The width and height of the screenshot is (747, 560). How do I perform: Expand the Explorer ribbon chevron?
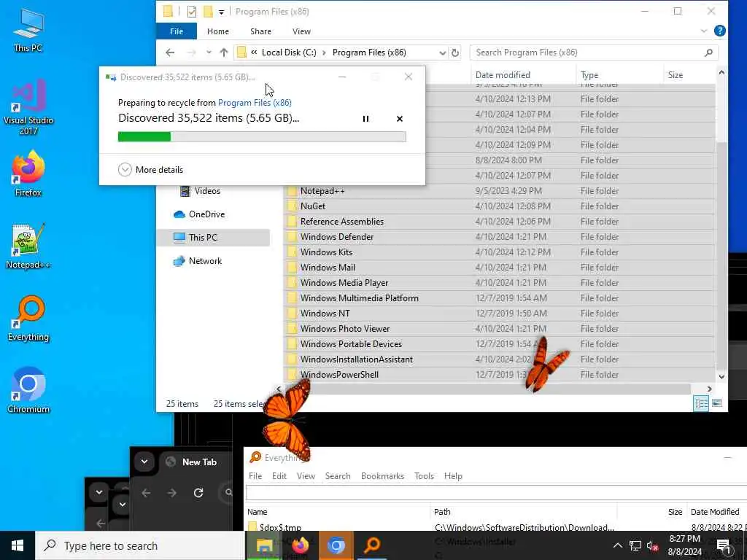tap(704, 31)
